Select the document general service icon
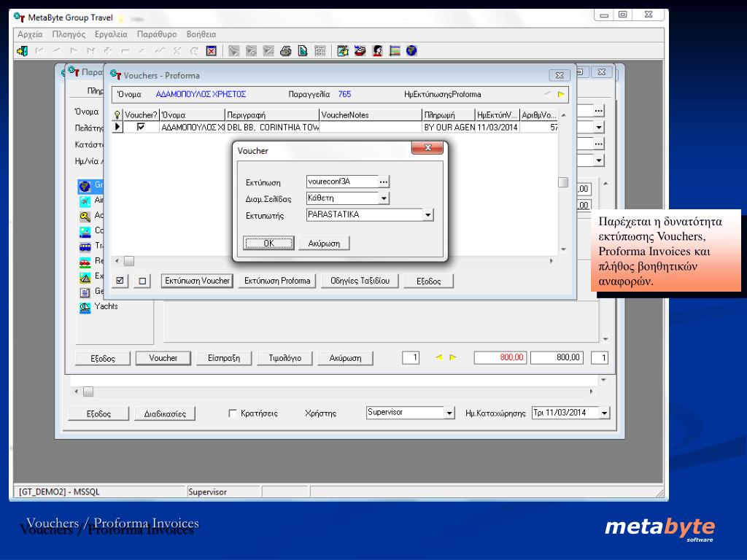Image resolution: width=747 pixels, height=560 pixels. (85, 292)
